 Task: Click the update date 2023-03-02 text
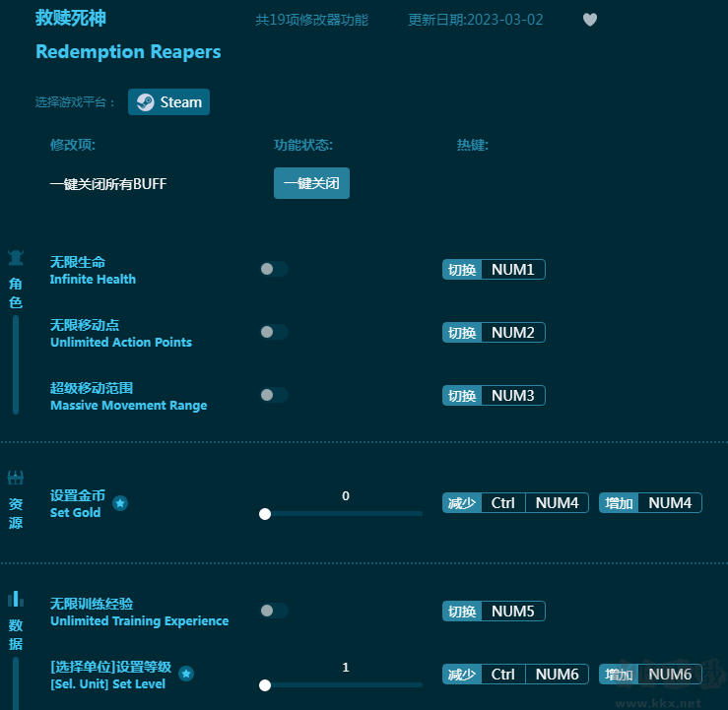click(476, 20)
